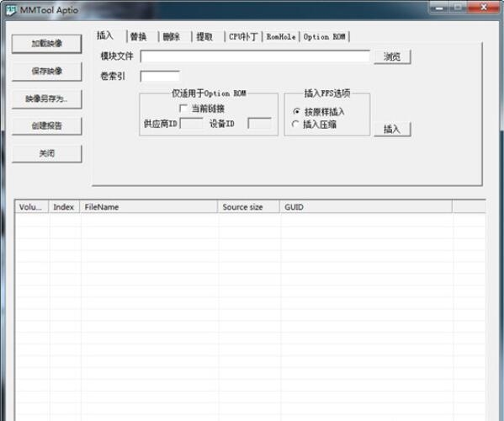Focus the 模块文件 module file input field

pos(255,56)
